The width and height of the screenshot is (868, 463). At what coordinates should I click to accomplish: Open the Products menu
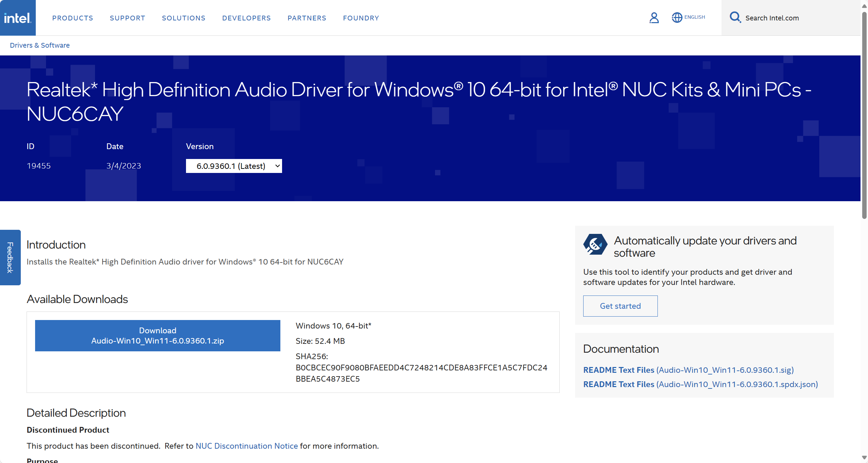pyautogui.click(x=73, y=18)
